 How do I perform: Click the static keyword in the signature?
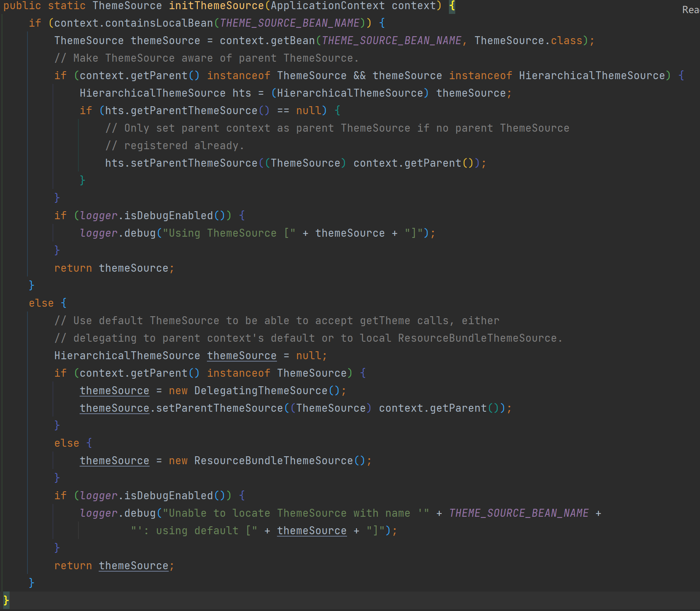(x=67, y=6)
